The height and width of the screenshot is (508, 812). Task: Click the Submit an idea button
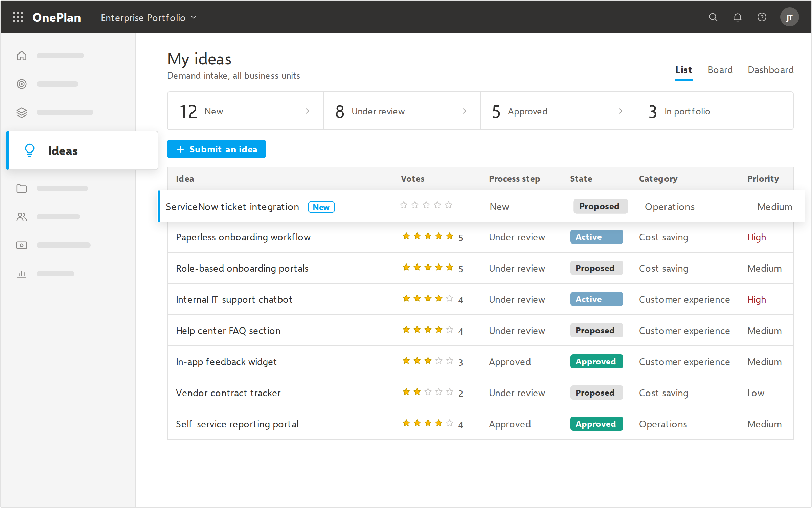point(217,149)
